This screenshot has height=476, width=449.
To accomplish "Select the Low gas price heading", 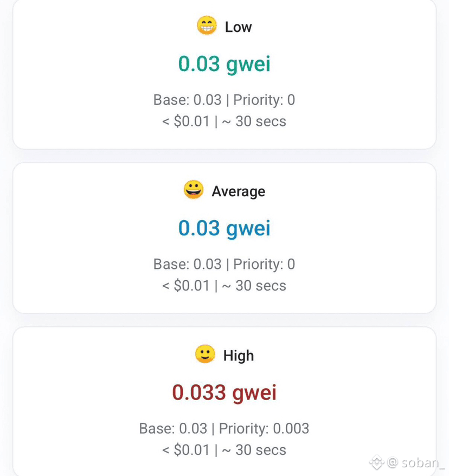I will 238,27.
